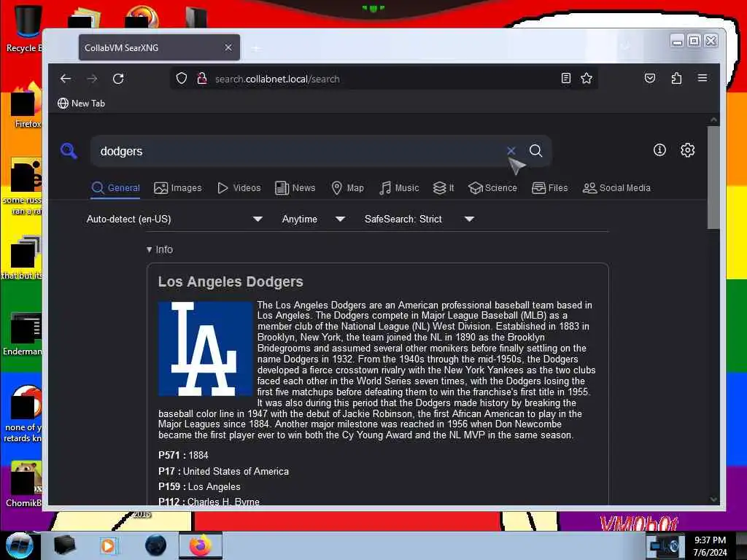
Task: Open the Anytime time range dropdown
Action: click(x=313, y=219)
